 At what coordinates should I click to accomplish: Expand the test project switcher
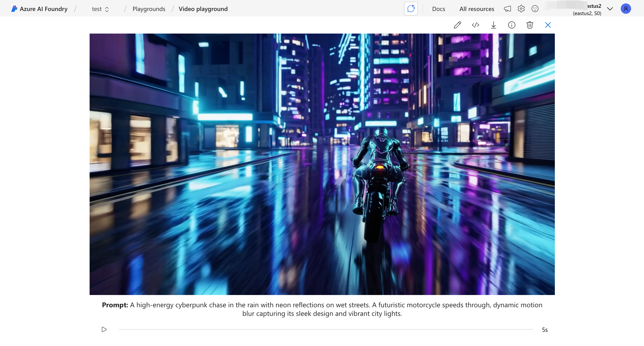tap(100, 9)
